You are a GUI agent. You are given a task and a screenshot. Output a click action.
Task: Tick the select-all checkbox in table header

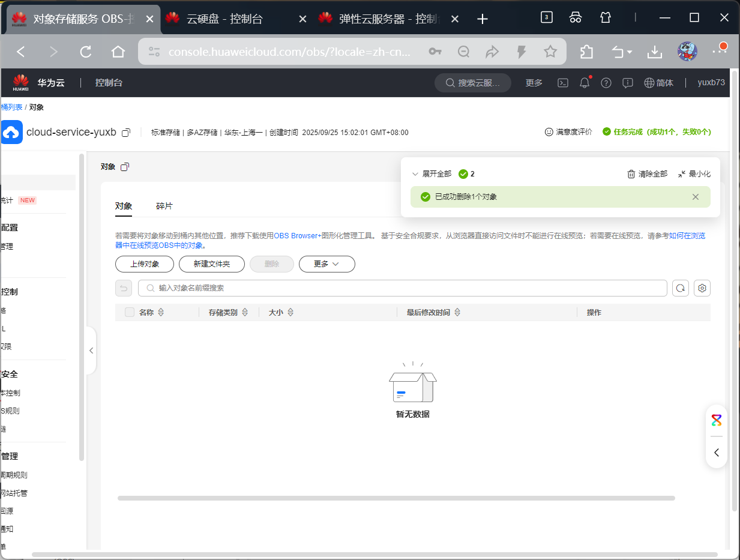[130, 312]
